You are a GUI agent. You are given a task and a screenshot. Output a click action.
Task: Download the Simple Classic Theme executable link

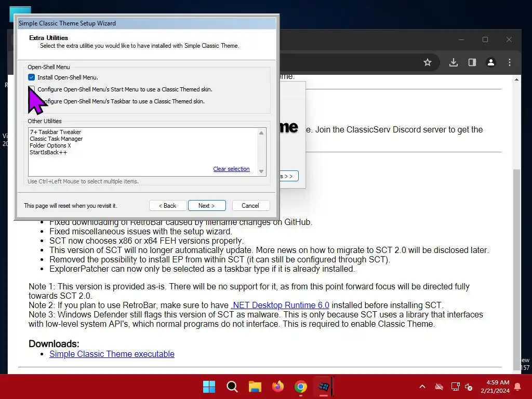pyautogui.click(x=112, y=354)
